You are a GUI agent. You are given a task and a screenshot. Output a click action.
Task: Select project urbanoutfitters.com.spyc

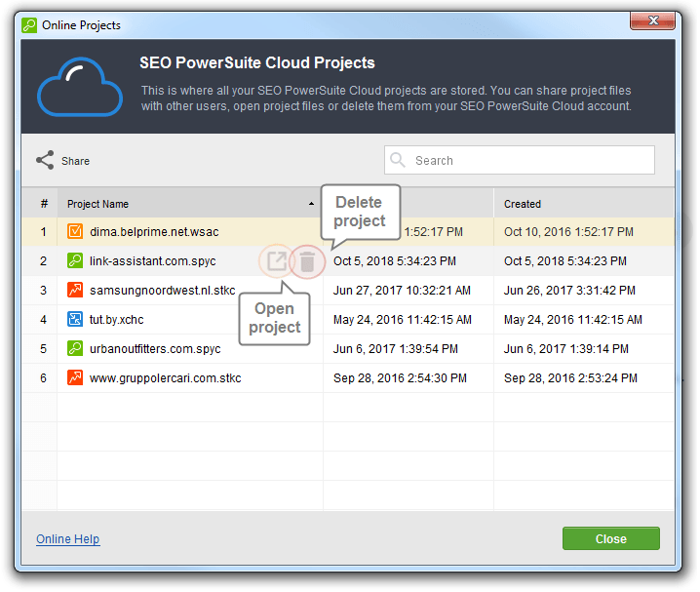tap(155, 349)
